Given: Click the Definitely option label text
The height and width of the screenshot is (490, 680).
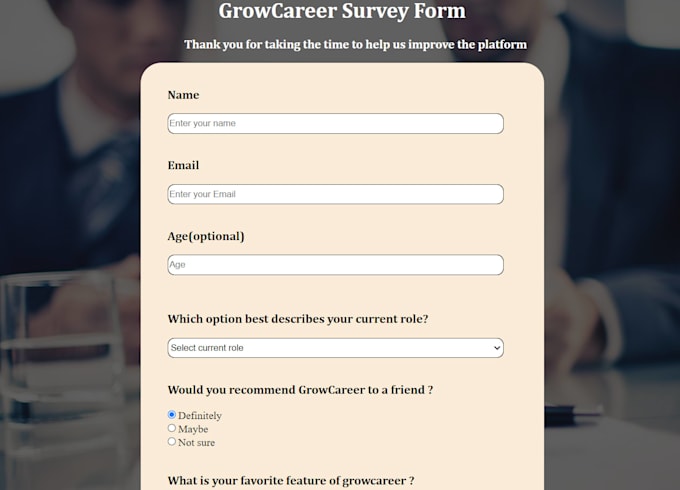Looking at the screenshot, I should click(x=200, y=416).
